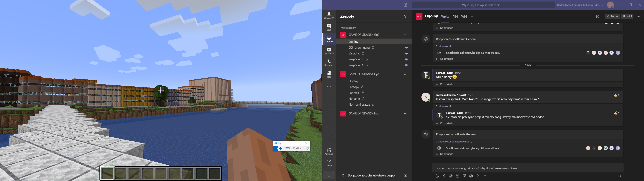Viewport: 644px width, 181px height.
Task: Select first hotbar slot in Minecraft
Action: pyautogui.click(x=107, y=173)
